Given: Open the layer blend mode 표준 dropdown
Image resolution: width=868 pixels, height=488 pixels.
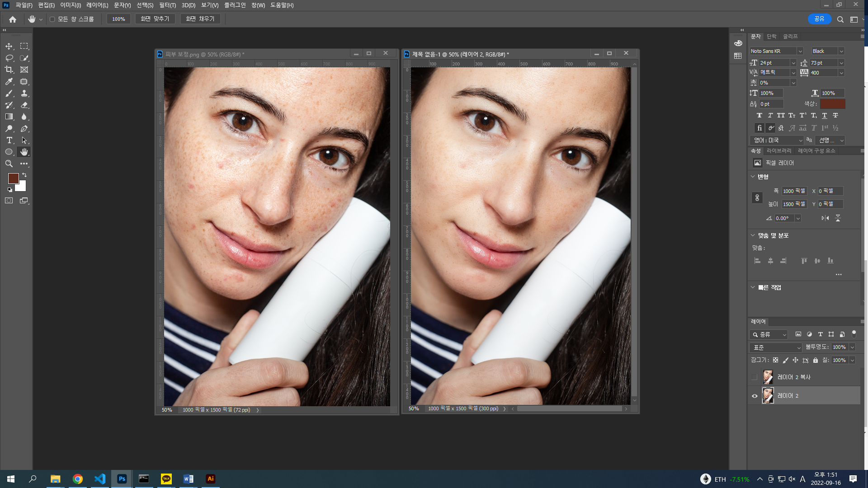Looking at the screenshot, I should pos(776,347).
